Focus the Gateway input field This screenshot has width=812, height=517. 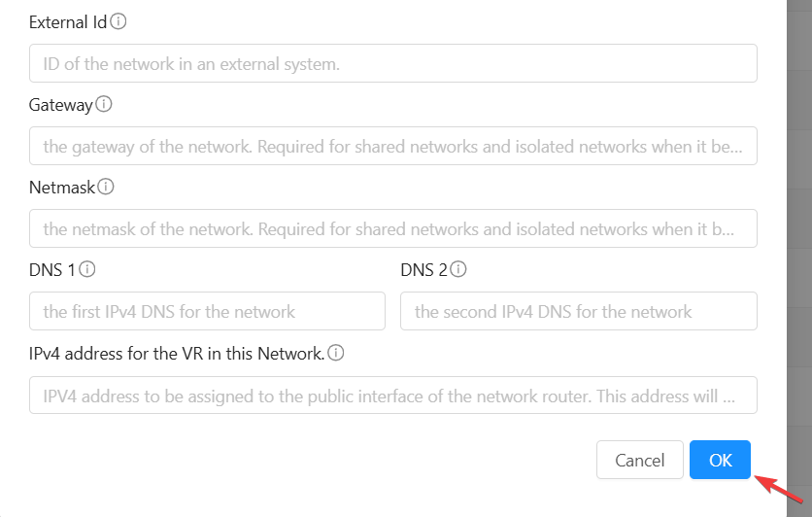point(392,146)
